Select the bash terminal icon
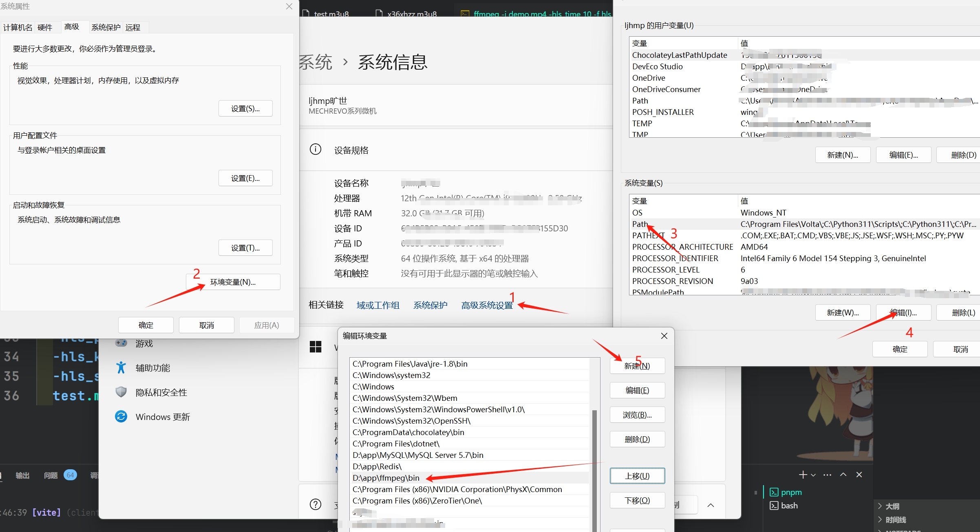Viewport: 980px width, 532px height. 774,506
